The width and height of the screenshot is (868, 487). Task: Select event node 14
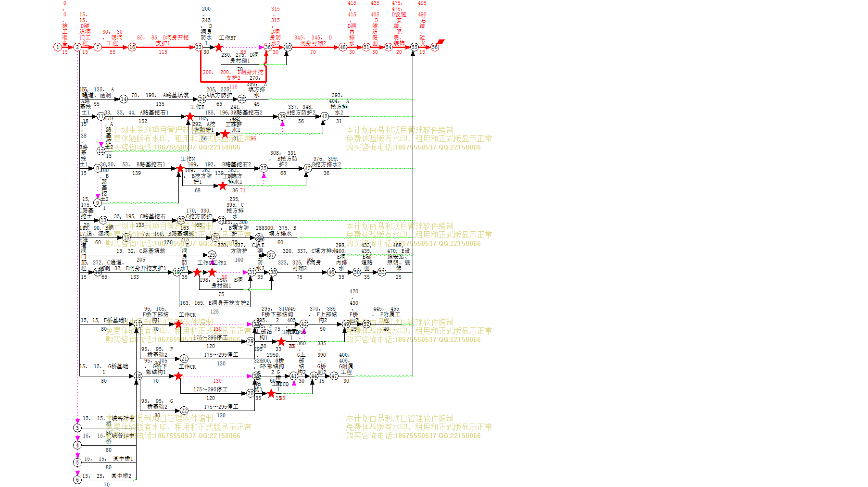(124, 99)
